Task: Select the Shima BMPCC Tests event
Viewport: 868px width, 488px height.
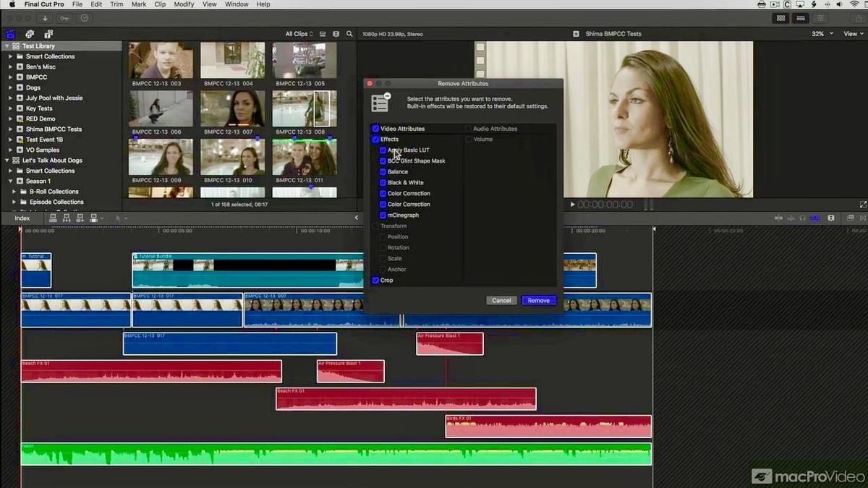Action: 54,129
